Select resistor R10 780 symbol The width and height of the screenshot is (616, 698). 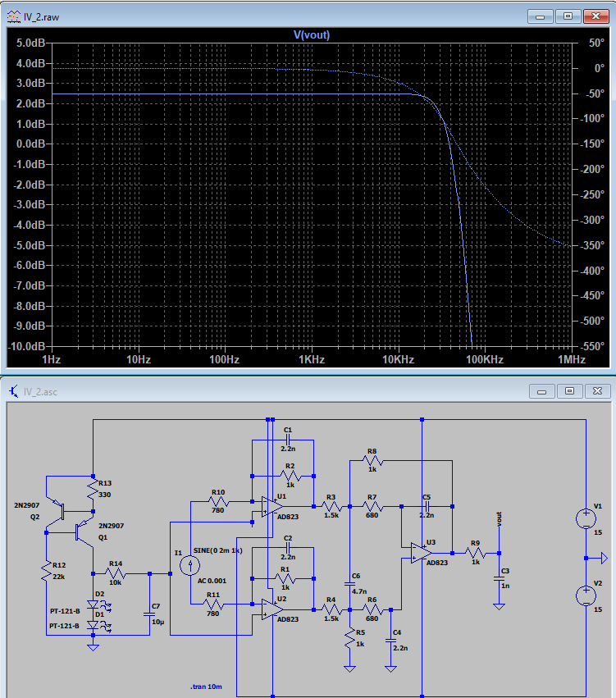218,502
